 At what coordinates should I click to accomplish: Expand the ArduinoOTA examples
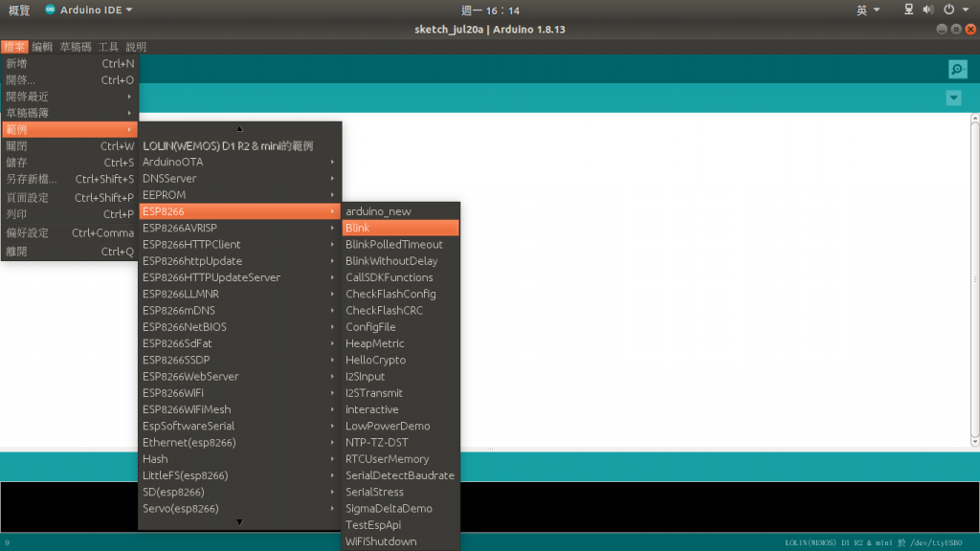239,162
